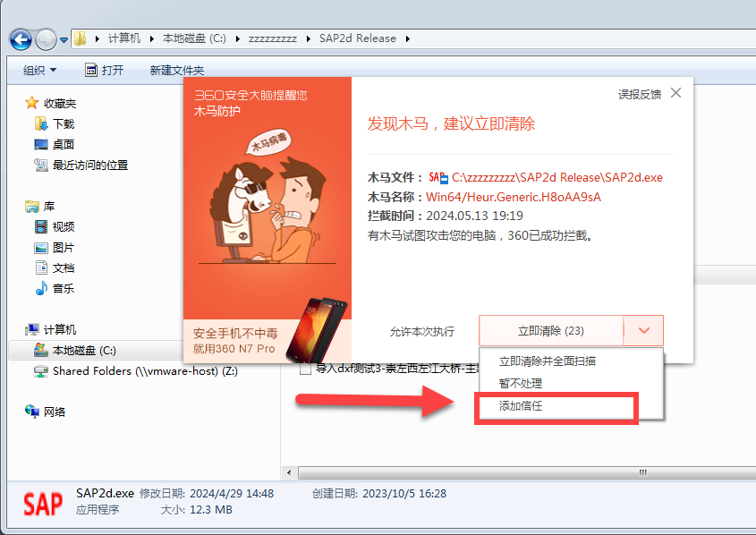Expand the arrow after SAP2d Release breadcrumb
Image resolution: width=756 pixels, height=535 pixels.
[408, 39]
